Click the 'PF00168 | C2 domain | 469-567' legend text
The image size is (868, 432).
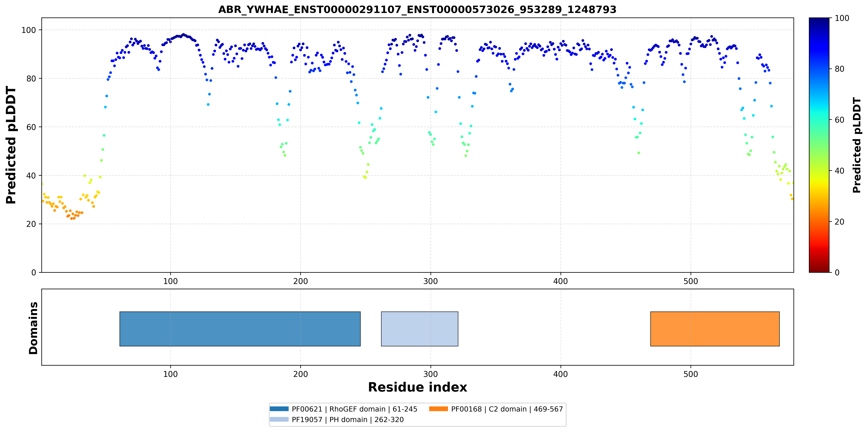tap(507, 409)
